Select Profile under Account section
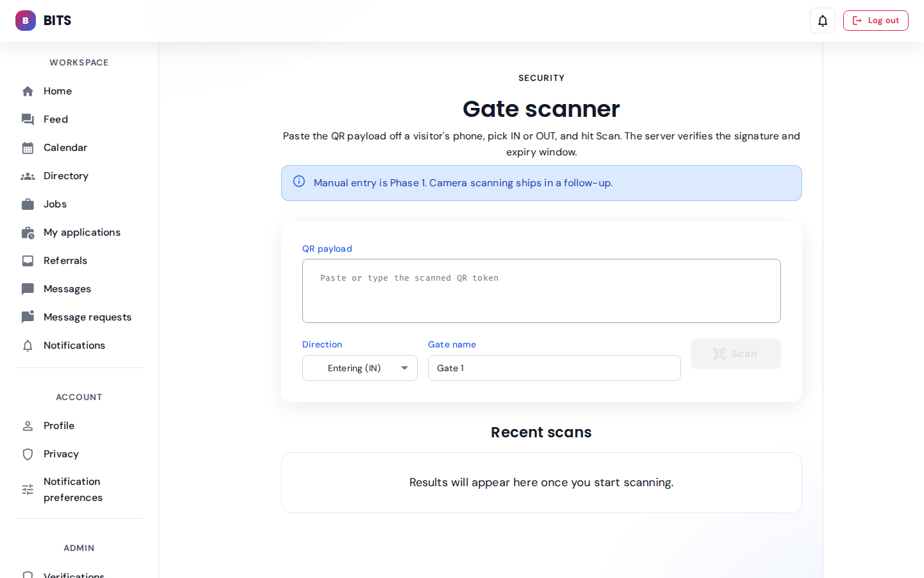The height and width of the screenshot is (578, 924). [59, 426]
